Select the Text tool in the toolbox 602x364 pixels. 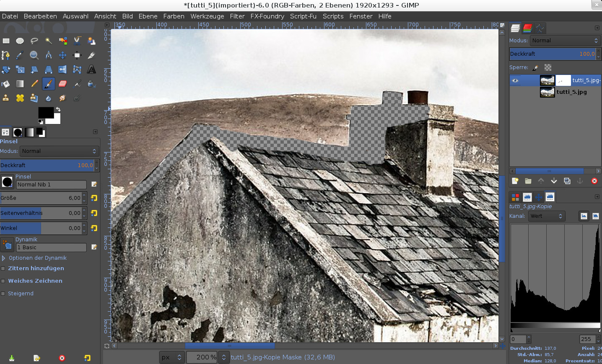tap(91, 70)
